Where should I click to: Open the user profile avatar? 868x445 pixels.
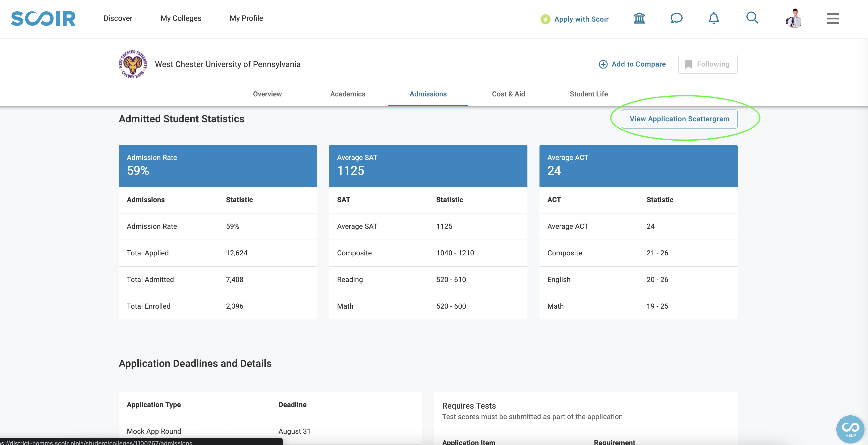pos(794,18)
